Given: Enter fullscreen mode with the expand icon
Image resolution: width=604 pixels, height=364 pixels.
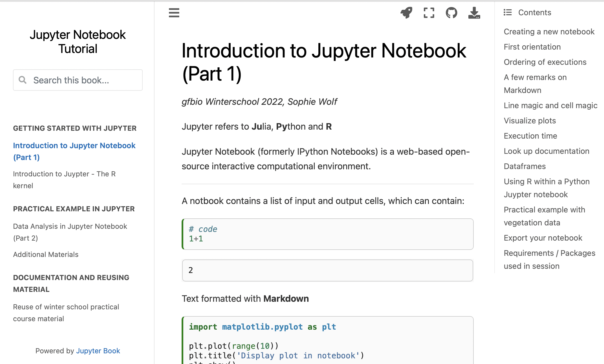Looking at the screenshot, I should pos(429,13).
